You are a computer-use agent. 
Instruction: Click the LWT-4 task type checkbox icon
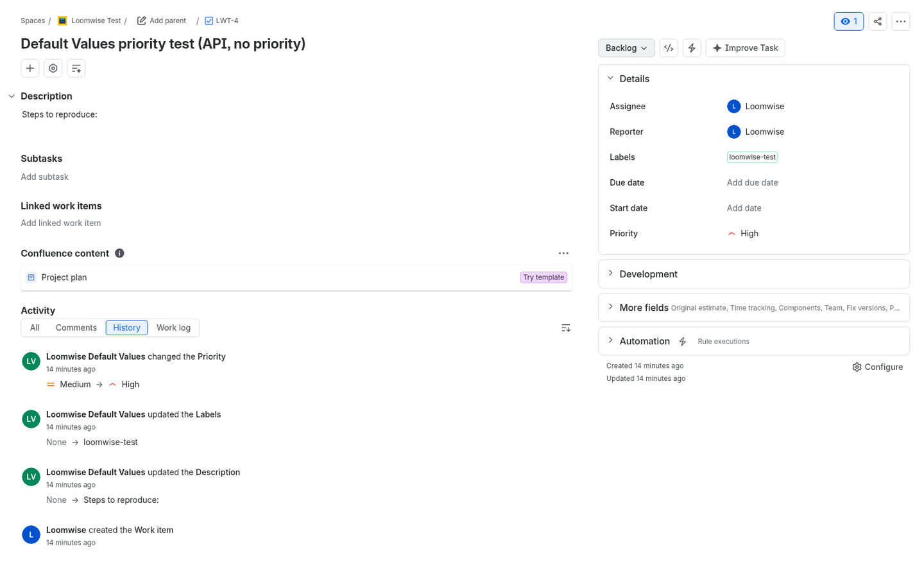[209, 21]
